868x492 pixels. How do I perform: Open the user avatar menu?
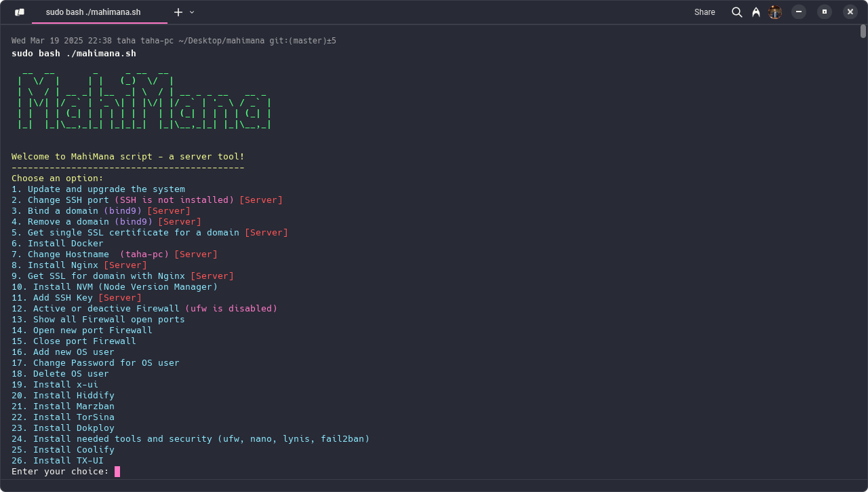(775, 12)
